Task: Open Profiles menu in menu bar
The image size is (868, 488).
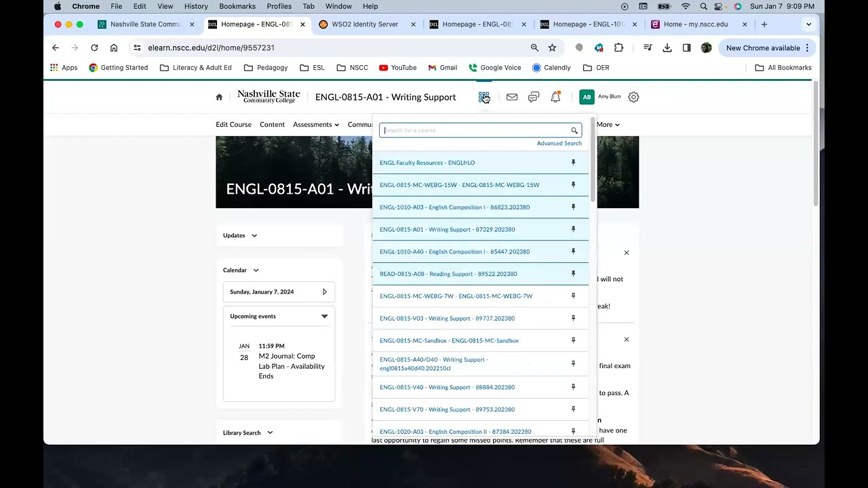Action: (x=279, y=6)
